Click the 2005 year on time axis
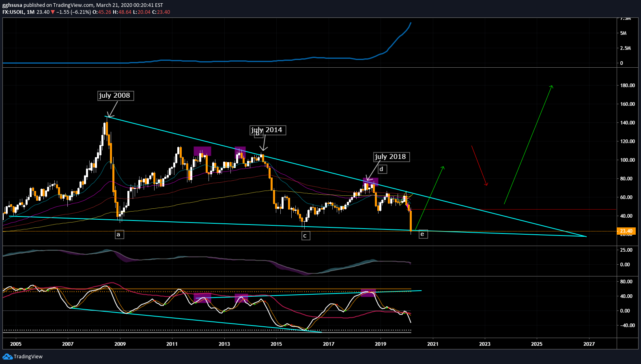Screen dimensions: 641x364 tap(16, 344)
